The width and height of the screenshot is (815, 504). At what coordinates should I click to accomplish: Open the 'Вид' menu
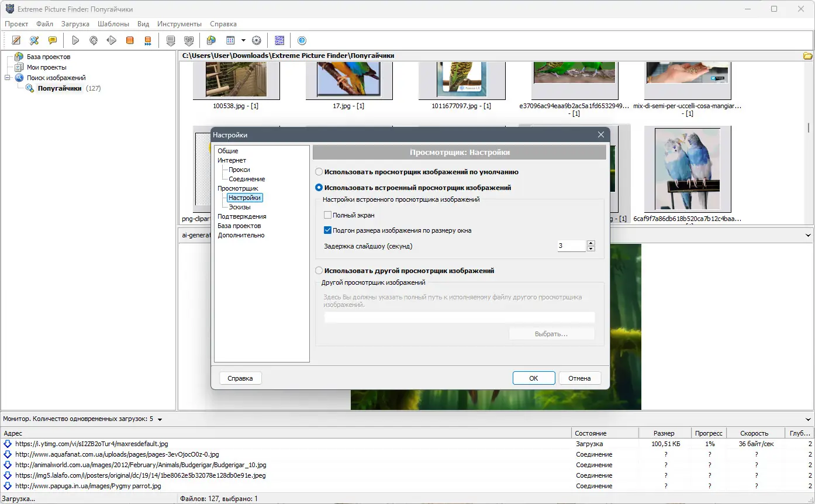[x=143, y=24]
